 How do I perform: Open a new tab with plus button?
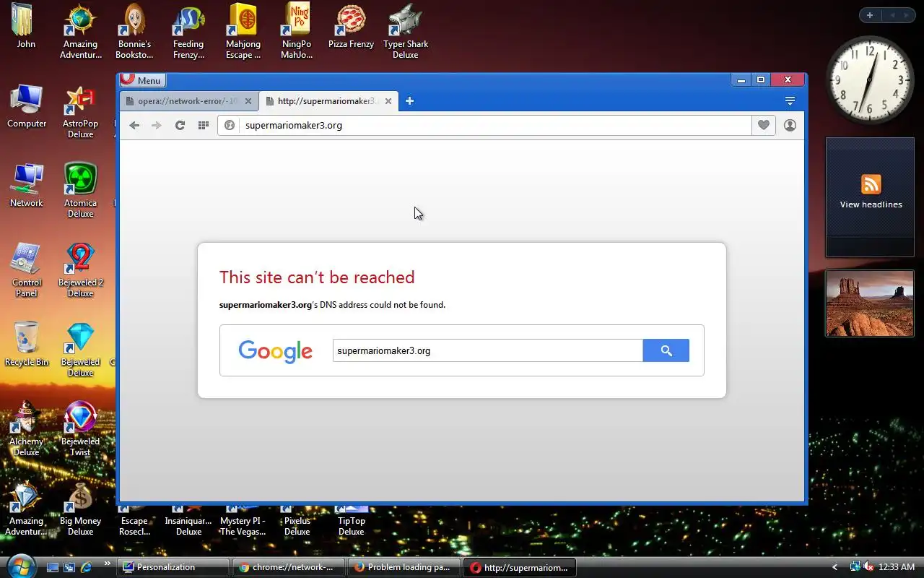409,101
